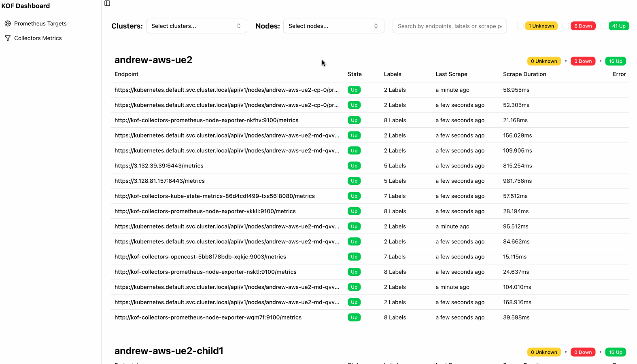Click the 0 Unknown badge for andrew-aws-ue2-child1
Viewport: 637px width, 364px height.
coord(544,352)
